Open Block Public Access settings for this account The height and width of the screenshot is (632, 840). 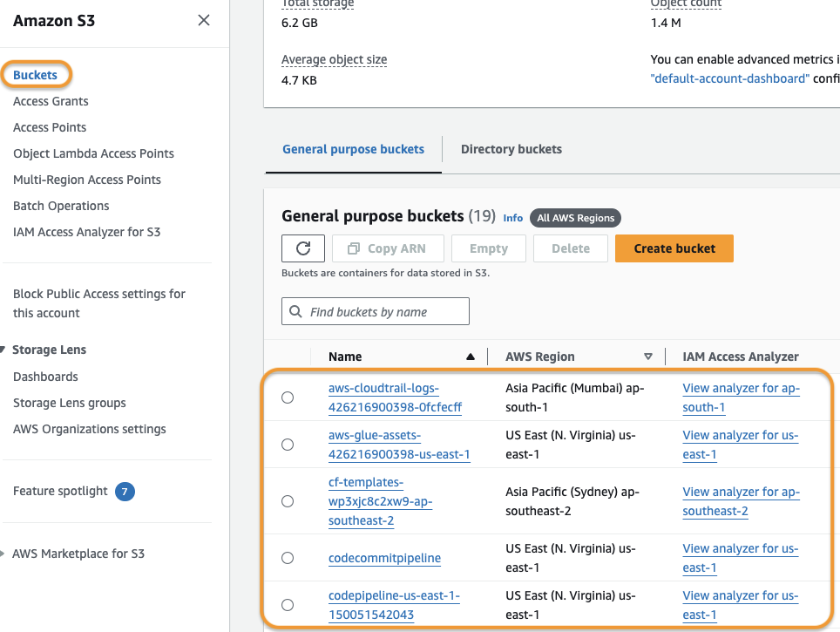[x=99, y=303]
